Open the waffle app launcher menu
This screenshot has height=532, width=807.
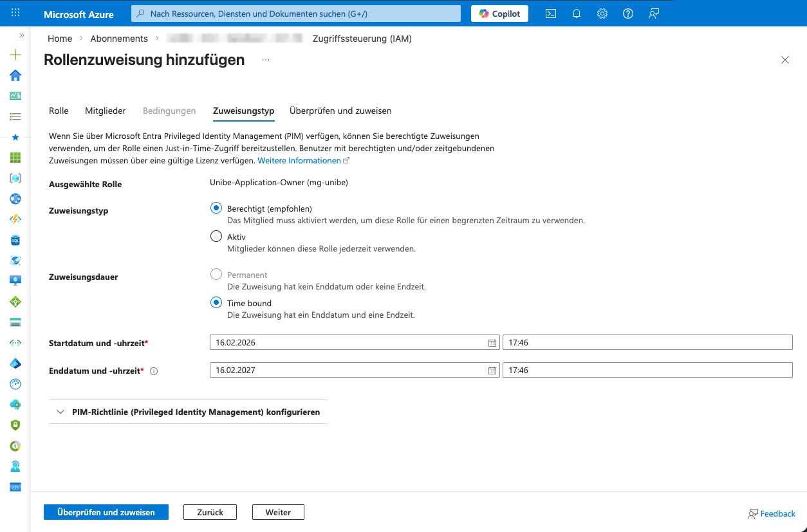(x=15, y=13)
